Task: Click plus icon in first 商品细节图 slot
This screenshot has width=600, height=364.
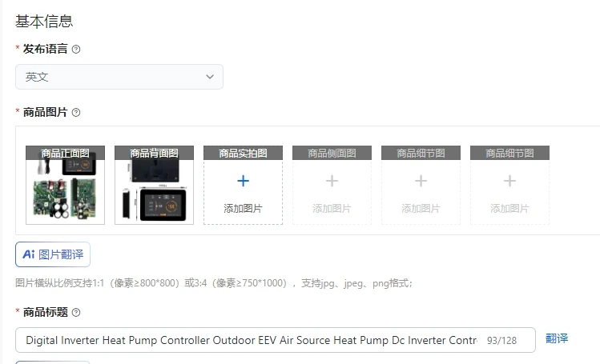Action: click(x=421, y=181)
